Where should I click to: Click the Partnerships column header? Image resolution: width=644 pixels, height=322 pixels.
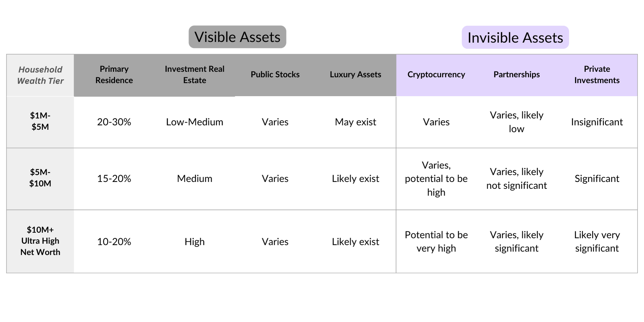517,74
